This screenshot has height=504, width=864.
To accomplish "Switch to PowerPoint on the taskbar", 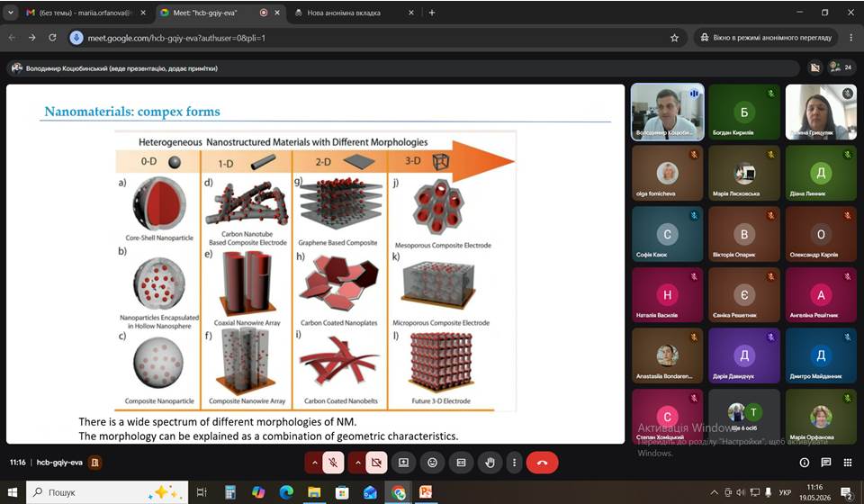I will click(x=426, y=492).
